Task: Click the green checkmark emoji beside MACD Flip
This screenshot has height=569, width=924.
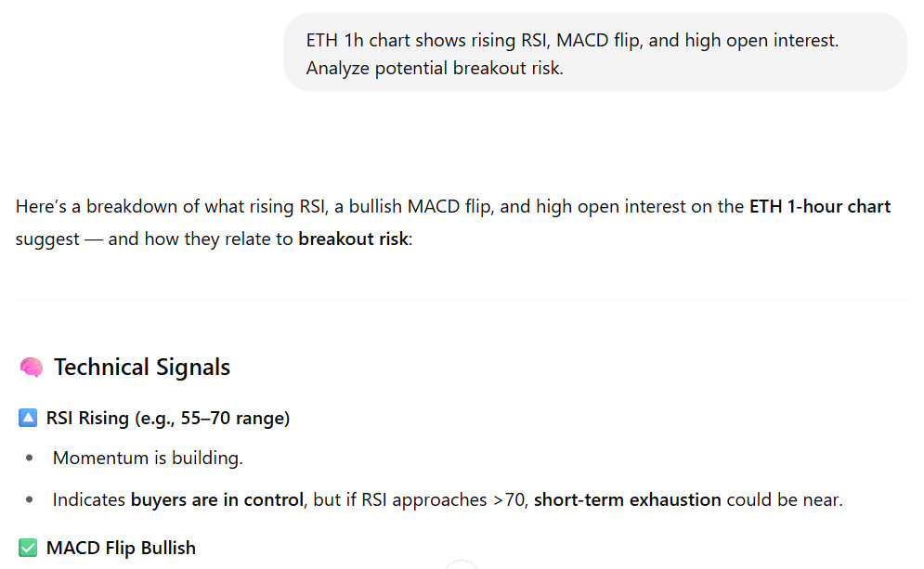Action: point(28,548)
